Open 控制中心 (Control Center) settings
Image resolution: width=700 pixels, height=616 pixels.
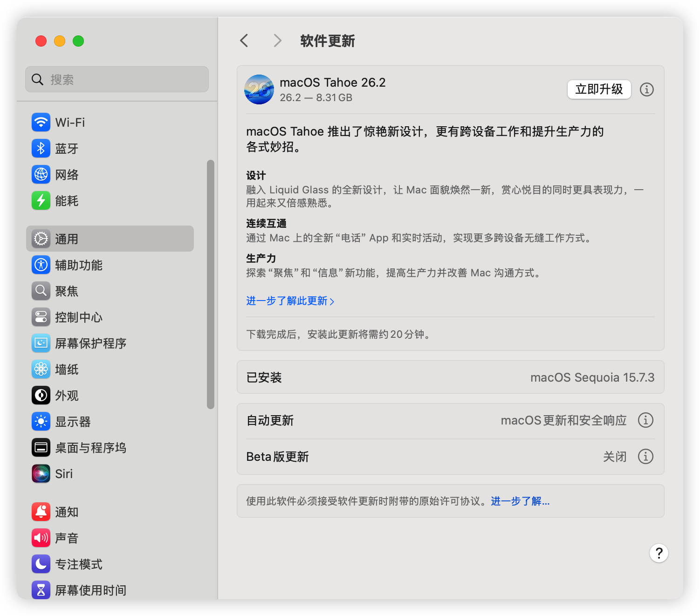tap(78, 317)
